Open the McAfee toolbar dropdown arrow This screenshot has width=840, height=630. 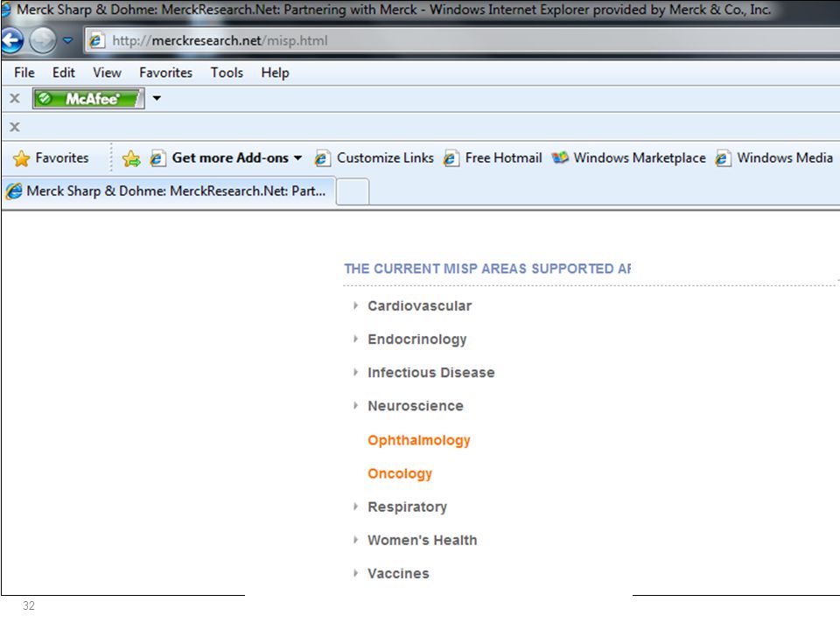(157, 98)
